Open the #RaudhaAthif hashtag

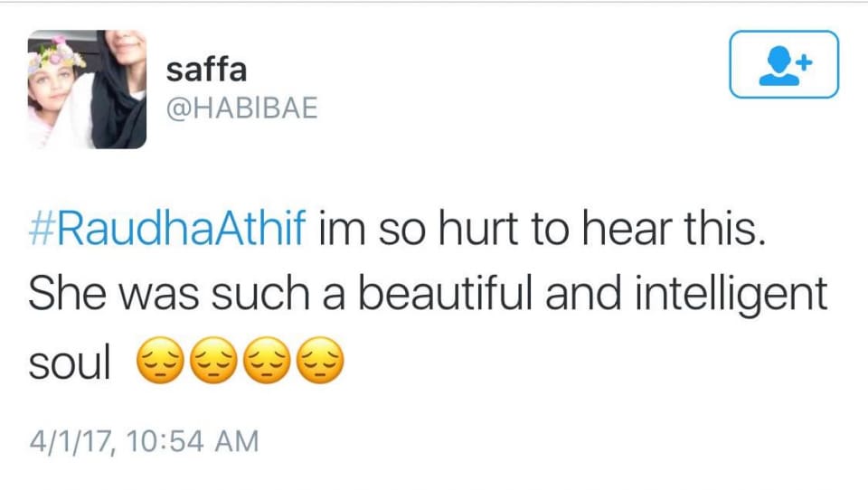click(x=167, y=228)
